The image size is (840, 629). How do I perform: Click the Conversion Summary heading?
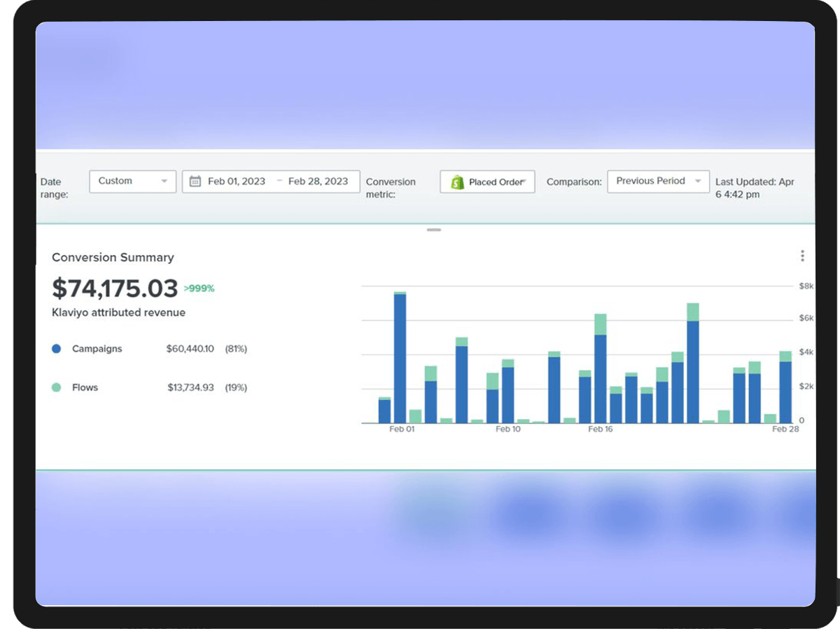[113, 258]
